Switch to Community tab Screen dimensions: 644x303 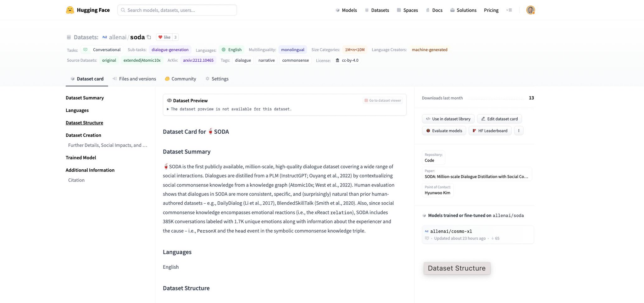pyautogui.click(x=180, y=79)
